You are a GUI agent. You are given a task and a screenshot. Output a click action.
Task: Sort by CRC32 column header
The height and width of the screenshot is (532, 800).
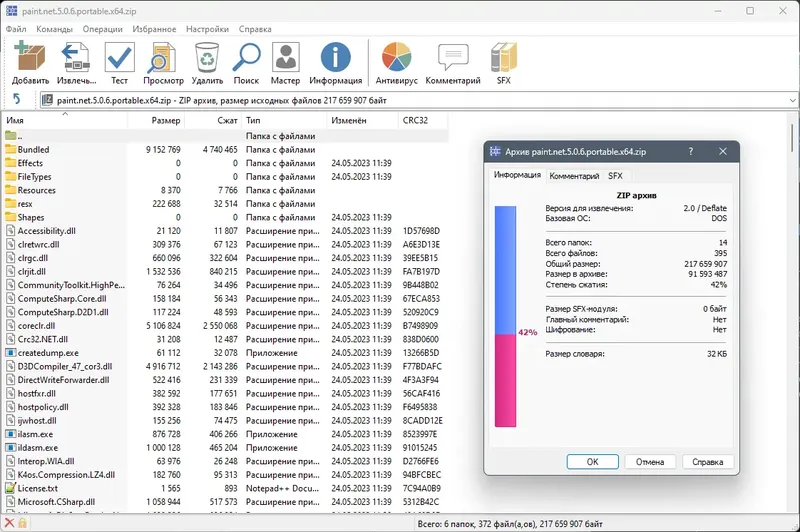(x=422, y=120)
